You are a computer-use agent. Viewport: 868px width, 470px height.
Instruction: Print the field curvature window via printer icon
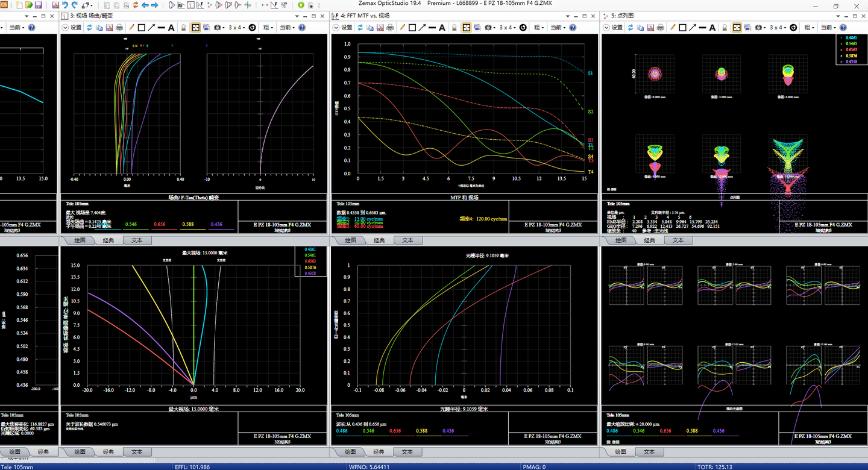119,28
